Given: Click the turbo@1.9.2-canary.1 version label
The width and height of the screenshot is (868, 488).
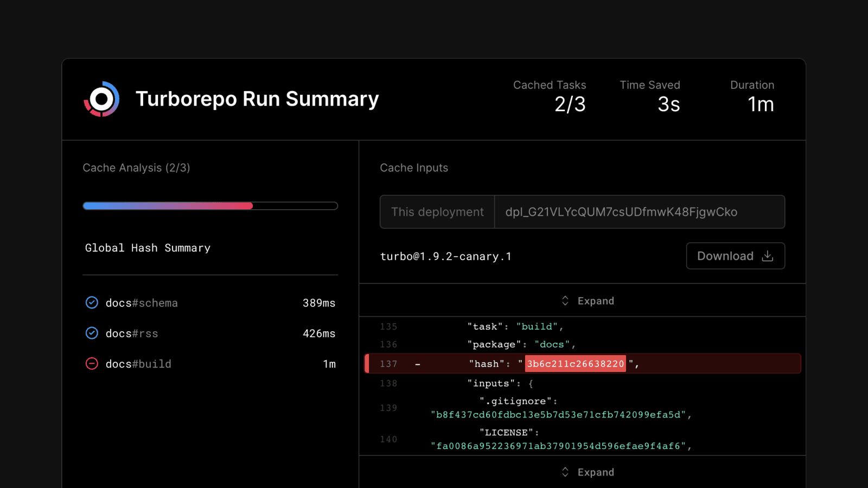Looking at the screenshot, I should [445, 256].
